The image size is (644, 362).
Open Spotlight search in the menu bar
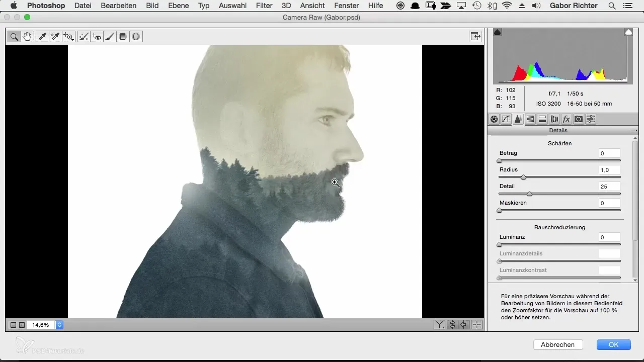(x=612, y=6)
